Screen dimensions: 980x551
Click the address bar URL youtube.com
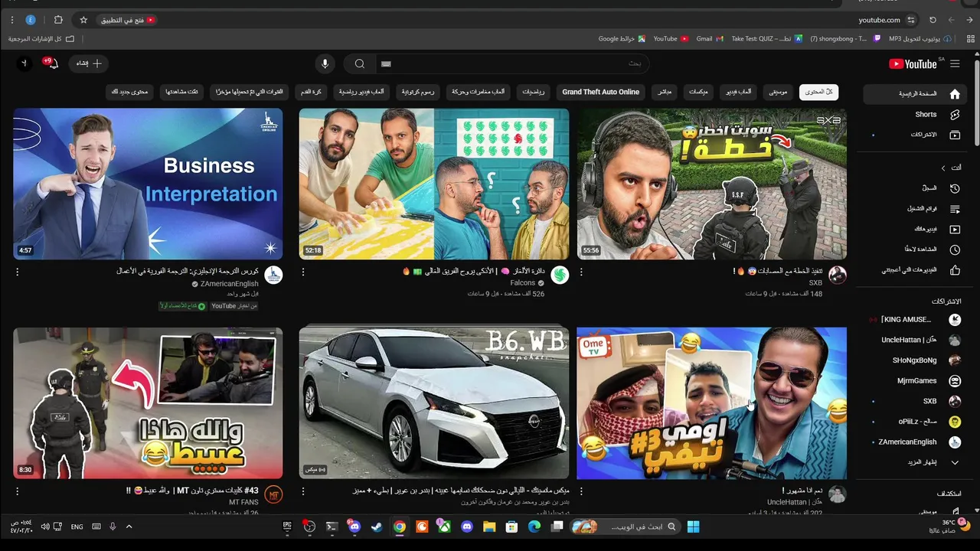(x=879, y=20)
